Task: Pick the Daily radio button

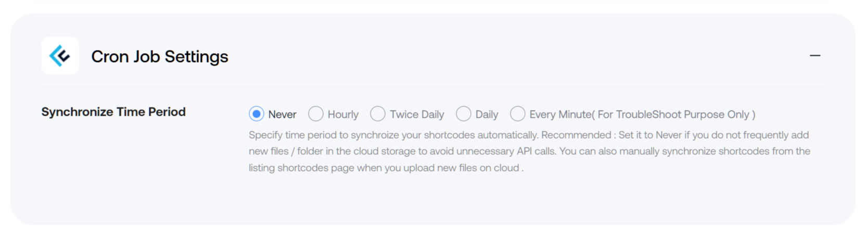Action: coord(464,114)
